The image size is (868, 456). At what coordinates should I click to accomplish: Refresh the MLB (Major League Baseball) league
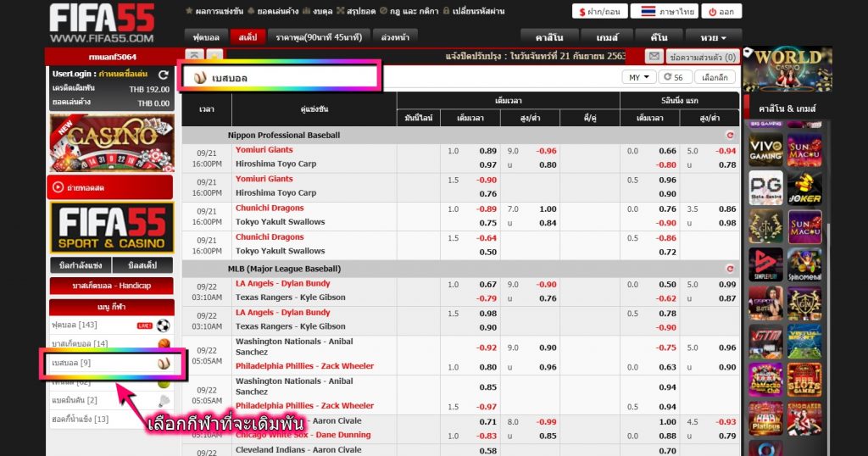click(730, 269)
